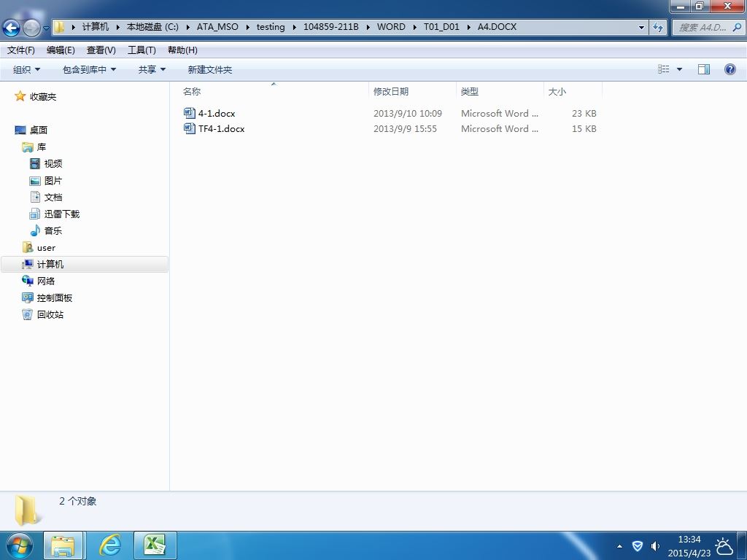
Task: Expand arrow after WORD breadcrumb
Action: click(414, 27)
